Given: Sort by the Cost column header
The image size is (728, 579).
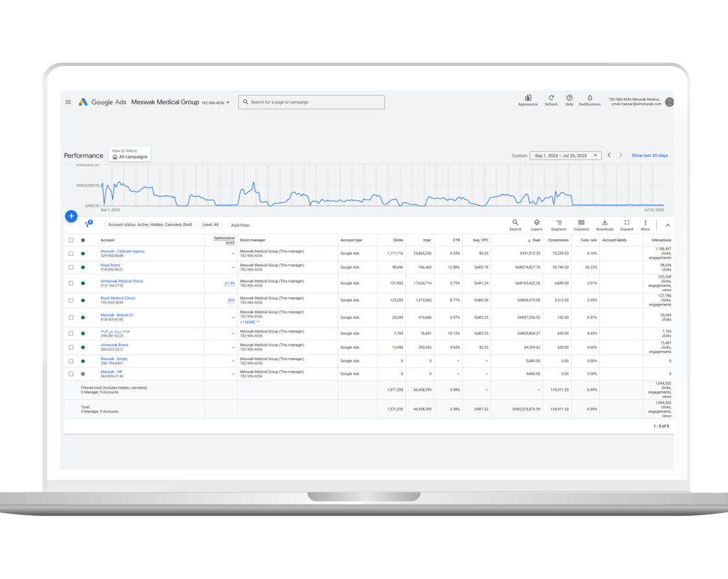Looking at the screenshot, I should coord(534,240).
